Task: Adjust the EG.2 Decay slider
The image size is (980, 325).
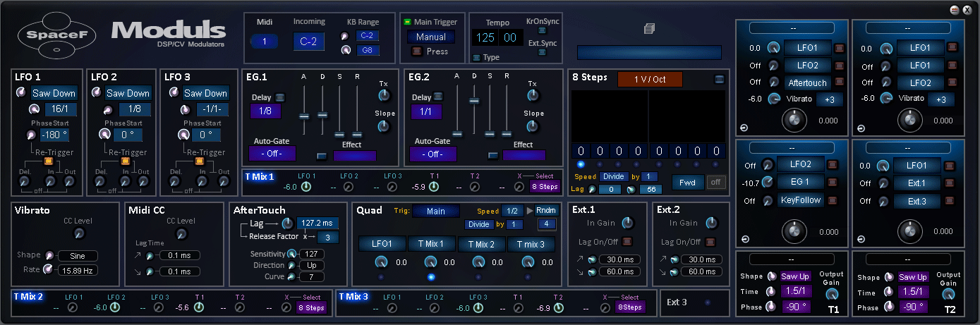Action: coord(475,100)
